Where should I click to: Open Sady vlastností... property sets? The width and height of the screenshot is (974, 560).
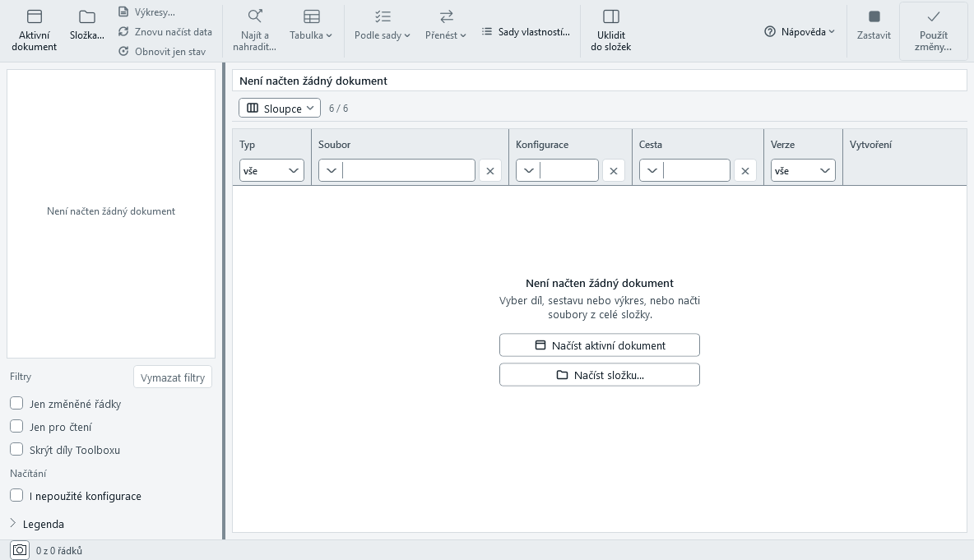526,32
